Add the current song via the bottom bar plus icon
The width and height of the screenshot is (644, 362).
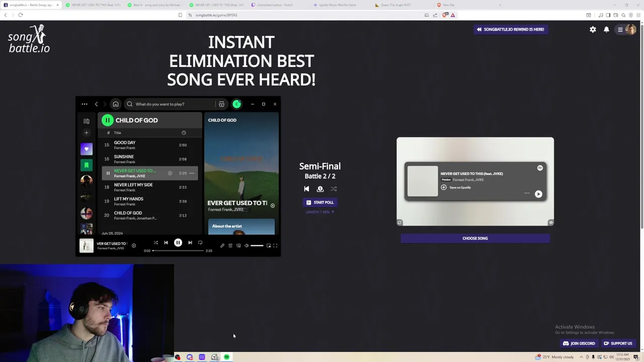[x=134, y=245]
